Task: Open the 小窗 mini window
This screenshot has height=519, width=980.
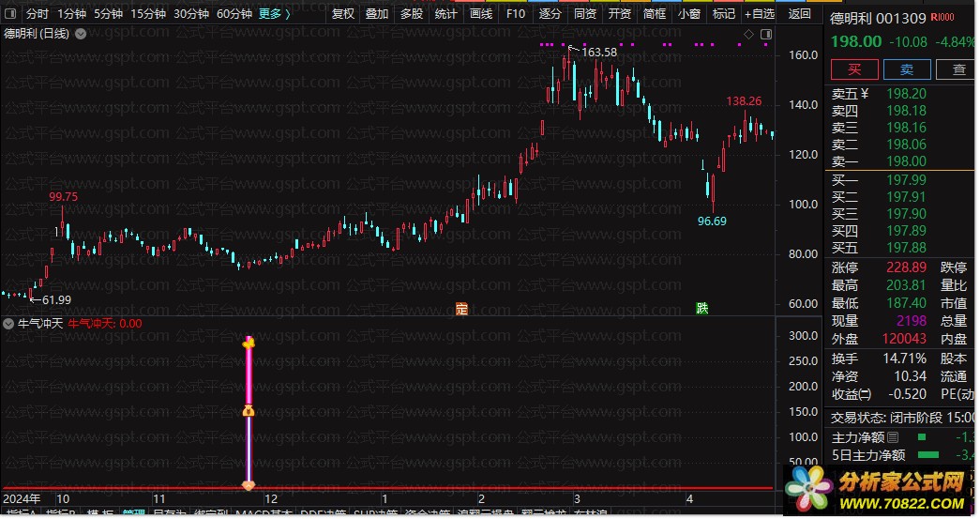Action: [x=688, y=13]
